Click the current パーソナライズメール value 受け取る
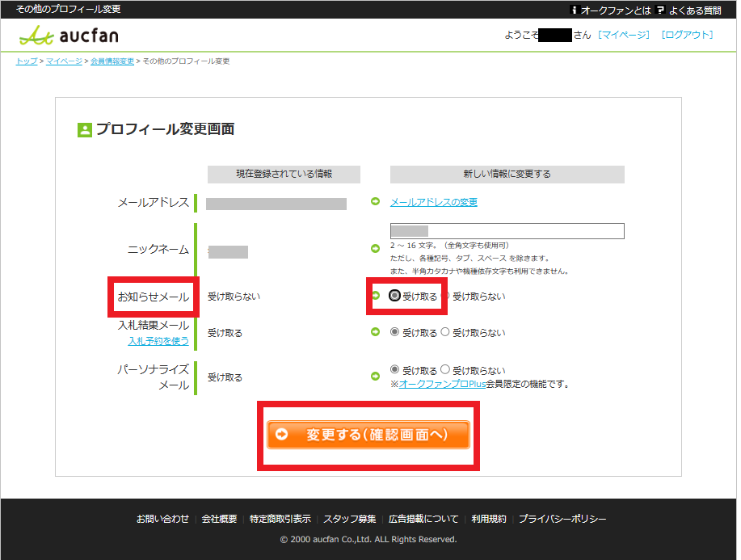The image size is (741, 560). click(225, 377)
